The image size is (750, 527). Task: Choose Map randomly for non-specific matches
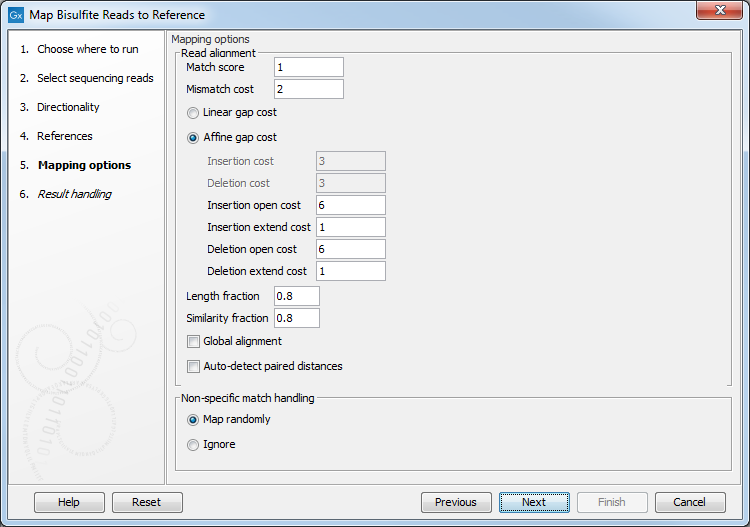193,420
